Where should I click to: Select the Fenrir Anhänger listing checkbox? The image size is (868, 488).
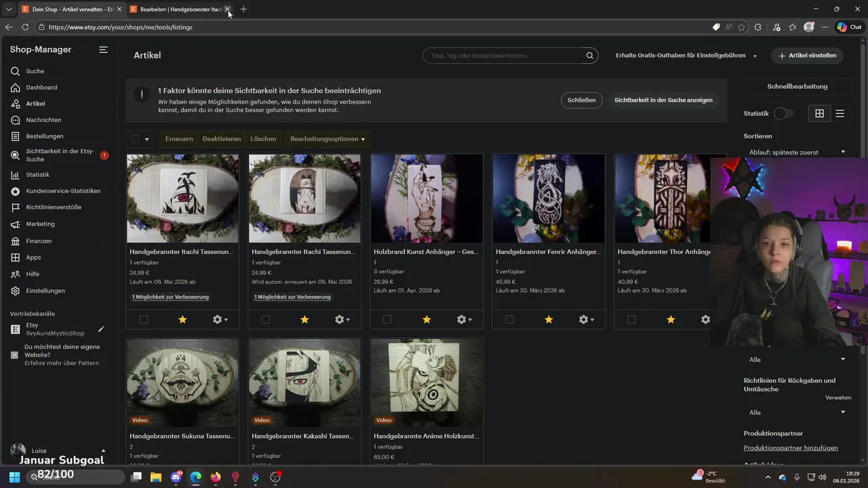pyautogui.click(x=509, y=320)
